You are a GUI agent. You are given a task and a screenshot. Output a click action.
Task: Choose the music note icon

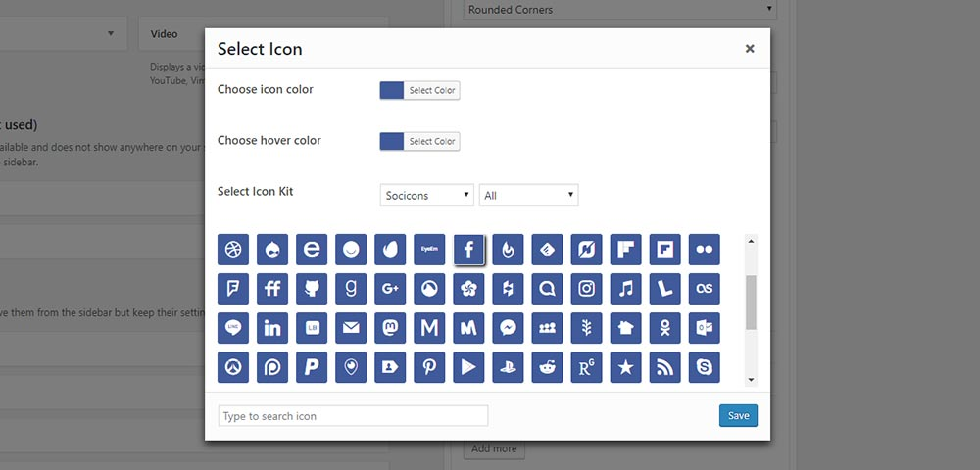coord(625,289)
